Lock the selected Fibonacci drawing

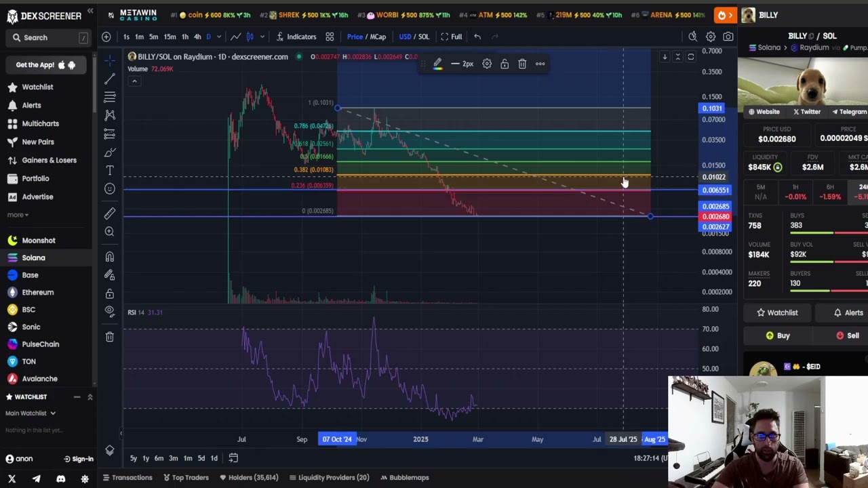click(505, 64)
